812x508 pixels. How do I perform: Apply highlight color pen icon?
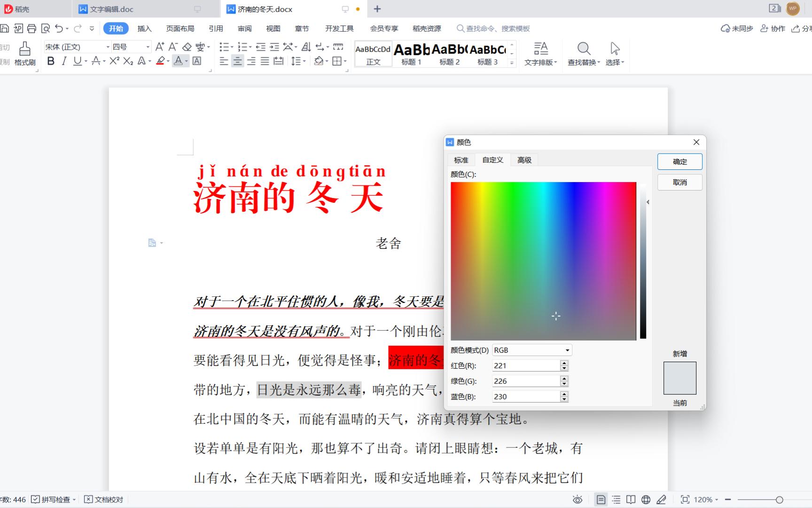(x=160, y=61)
